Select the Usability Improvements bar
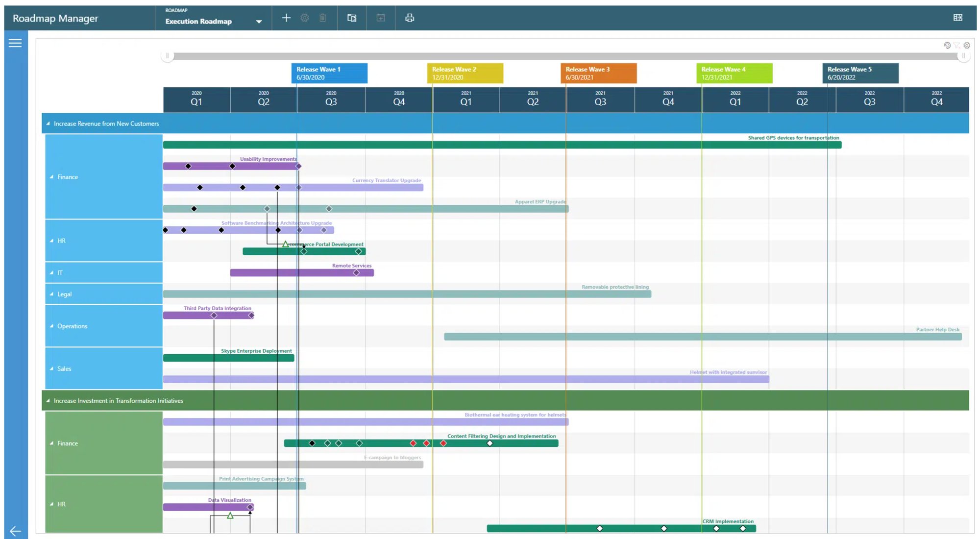This screenshot has height=539, width=980. (x=231, y=167)
